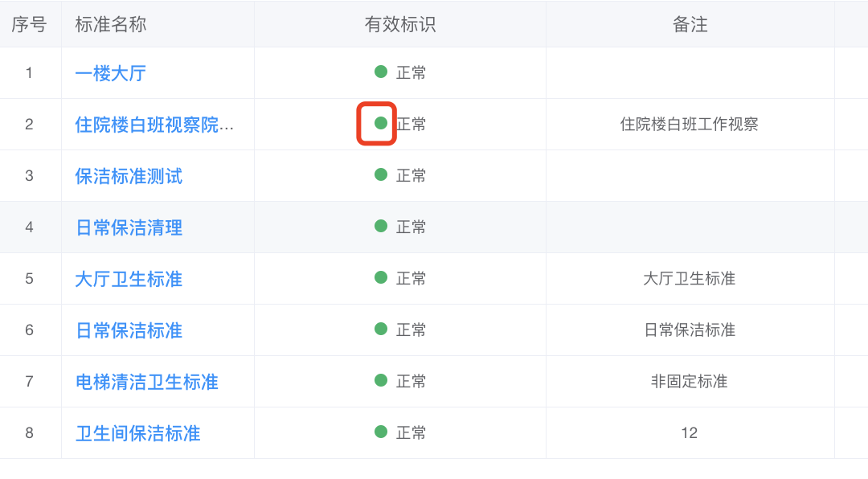
Task: Open the 保洁标准测试 link
Action: tap(129, 176)
